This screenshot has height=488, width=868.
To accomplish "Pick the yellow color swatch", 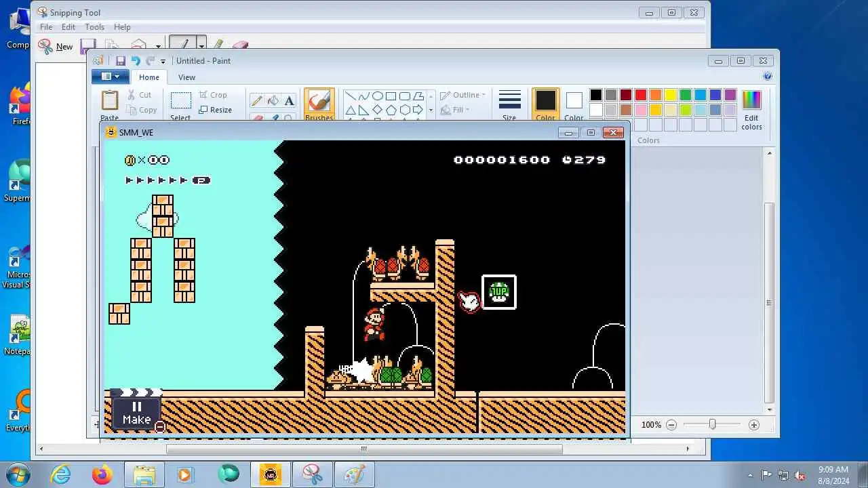I will point(671,95).
